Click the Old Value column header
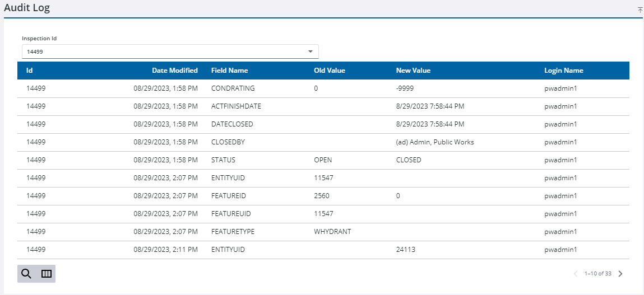The height and width of the screenshot is (295, 644). (330, 71)
